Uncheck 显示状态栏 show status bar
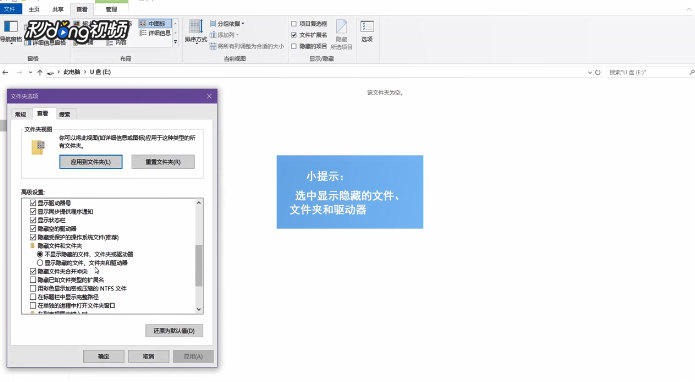 (33, 220)
